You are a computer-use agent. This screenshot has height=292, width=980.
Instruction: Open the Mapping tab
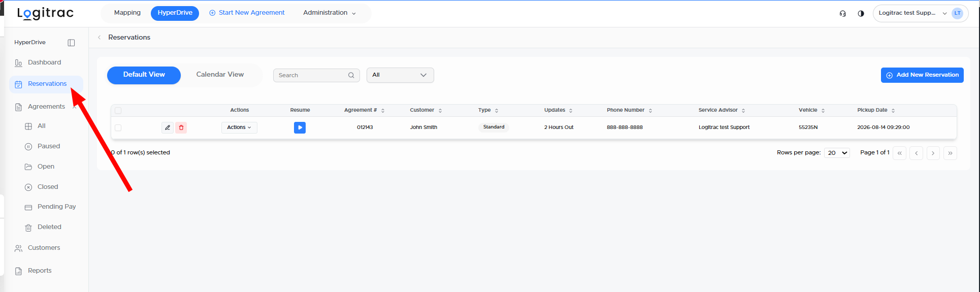[x=127, y=13]
